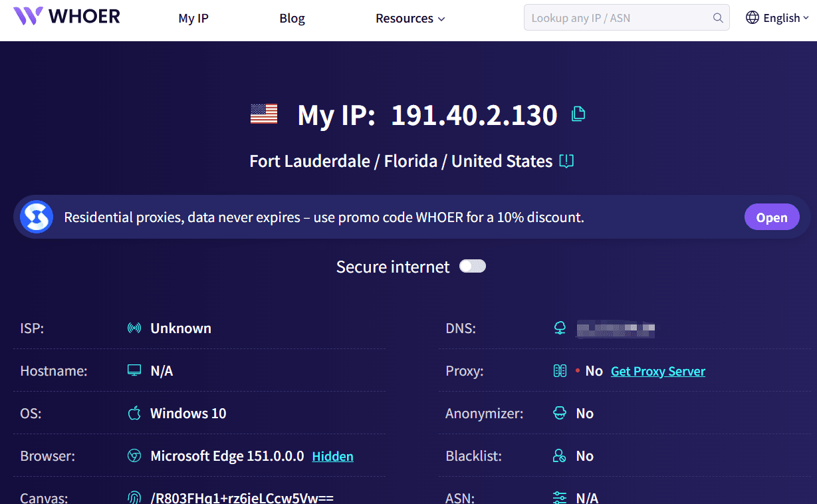Screen dimensions: 817x504
Task: Expand the Resources menu
Action: click(410, 18)
